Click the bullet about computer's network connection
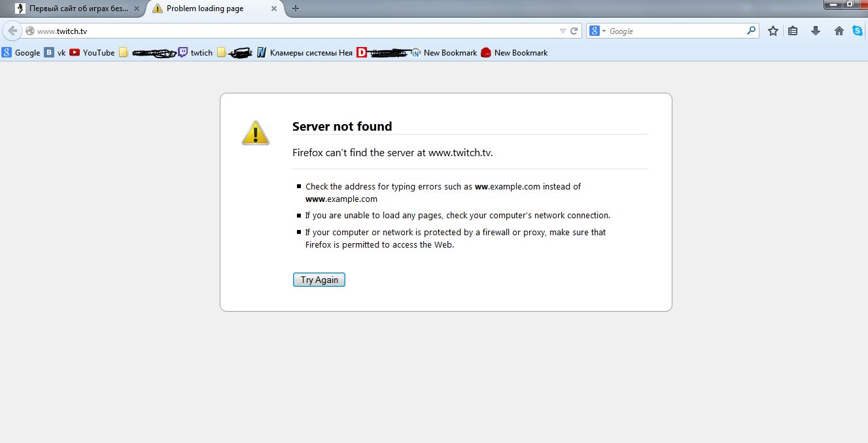Image resolution: width=868 pixels, height=443 pixels. coord(457,216)
